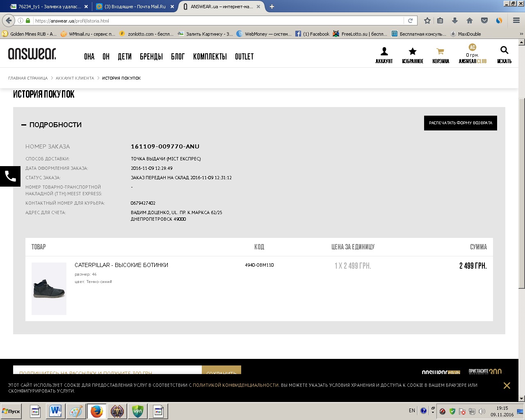Click the page scrollbar up arrow
Image resolution: width=525 pixels, height=420 pixels.
(521, 42)
